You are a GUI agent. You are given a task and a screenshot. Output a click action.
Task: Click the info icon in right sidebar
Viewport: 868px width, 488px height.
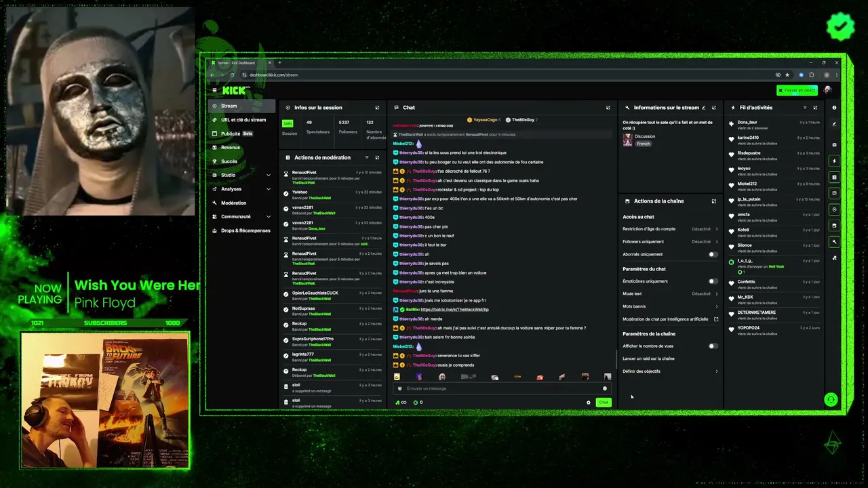pos(834,108)
